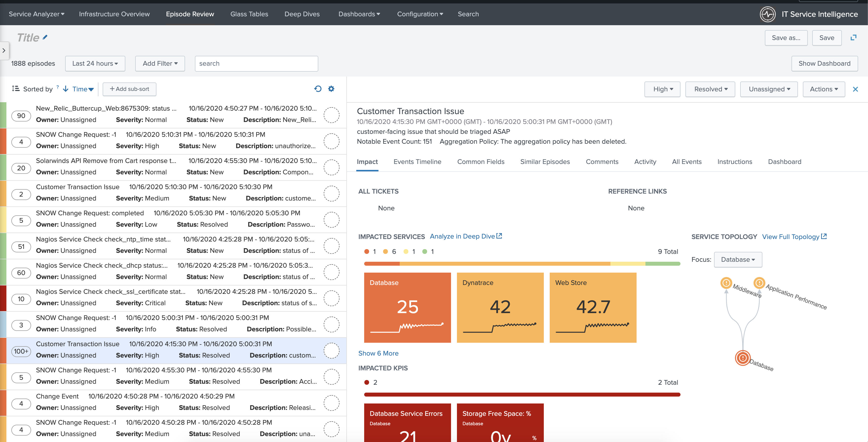
Task: Click the episode search field
Action: tap(256, 63)
